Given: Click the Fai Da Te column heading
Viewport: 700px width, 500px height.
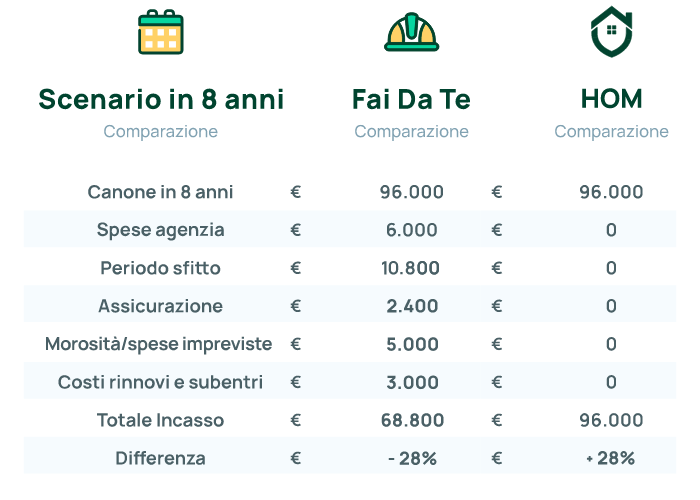Looking at the screenshot, I should pos(411,99).
